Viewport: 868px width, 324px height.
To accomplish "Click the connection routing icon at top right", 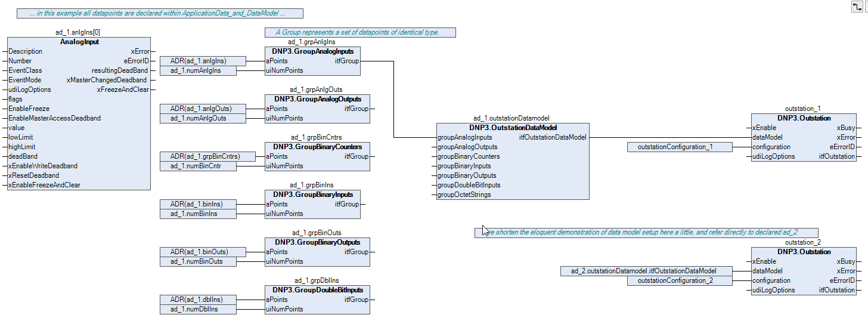I will tap(857, 6).
